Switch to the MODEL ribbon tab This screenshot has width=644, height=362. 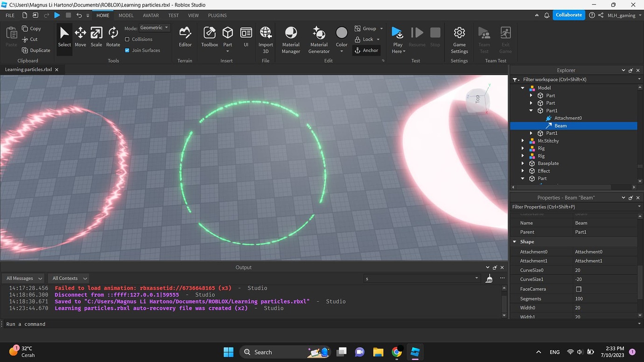[x=126, y=15]
